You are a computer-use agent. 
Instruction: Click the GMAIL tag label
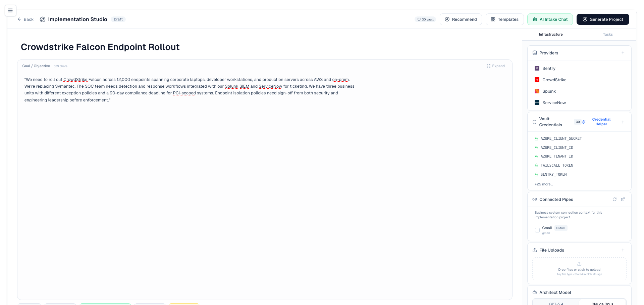561,228
